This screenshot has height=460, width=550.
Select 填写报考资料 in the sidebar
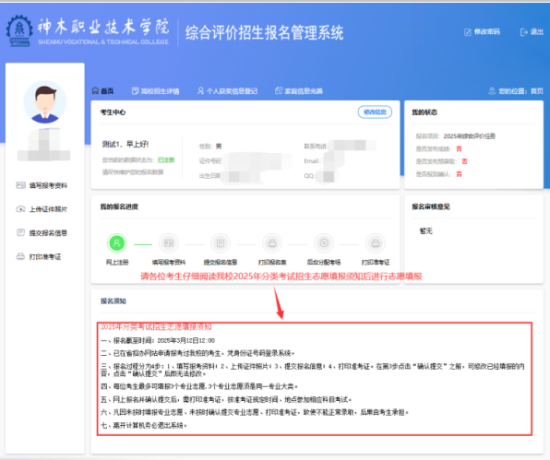click(42, 185)
